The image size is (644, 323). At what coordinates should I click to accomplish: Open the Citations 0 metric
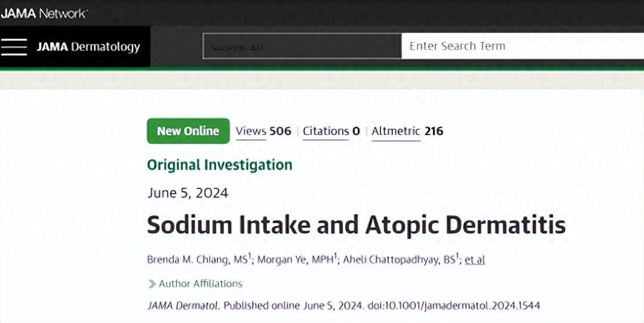(331, 131)
